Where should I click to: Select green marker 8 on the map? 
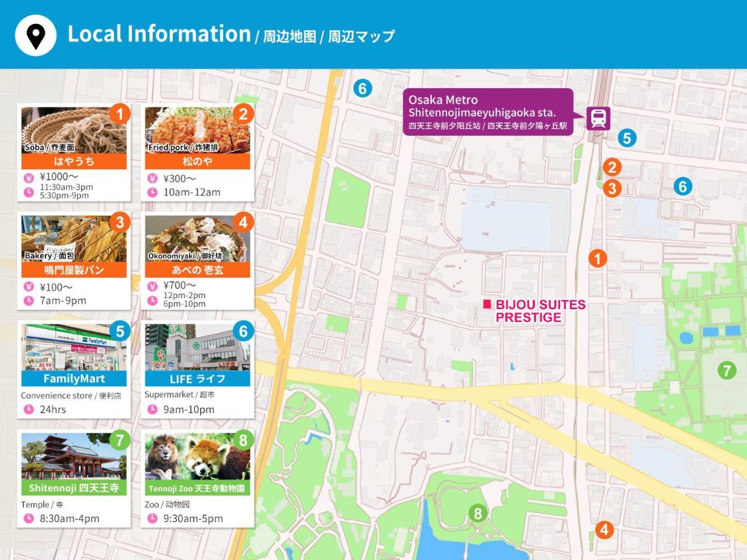click(x=478, y=513)
